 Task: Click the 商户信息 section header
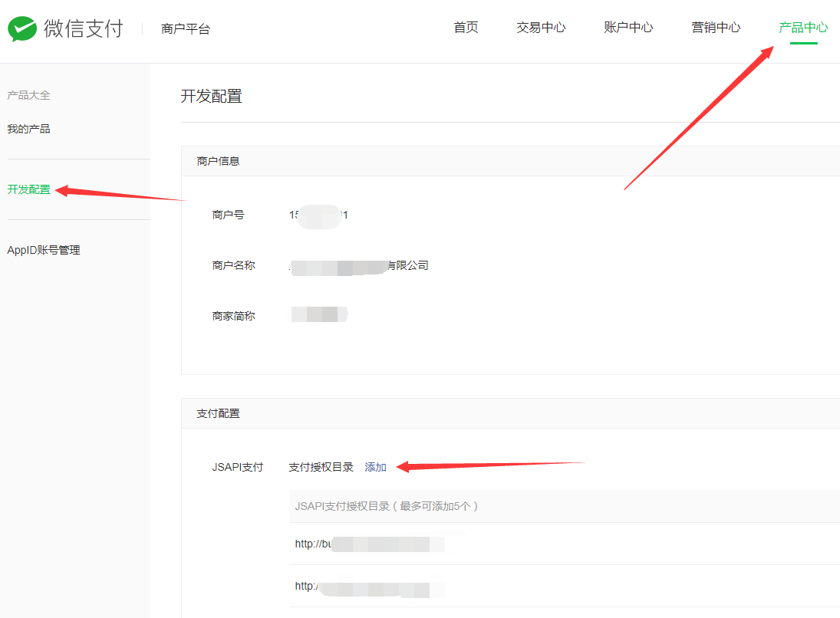218,161
